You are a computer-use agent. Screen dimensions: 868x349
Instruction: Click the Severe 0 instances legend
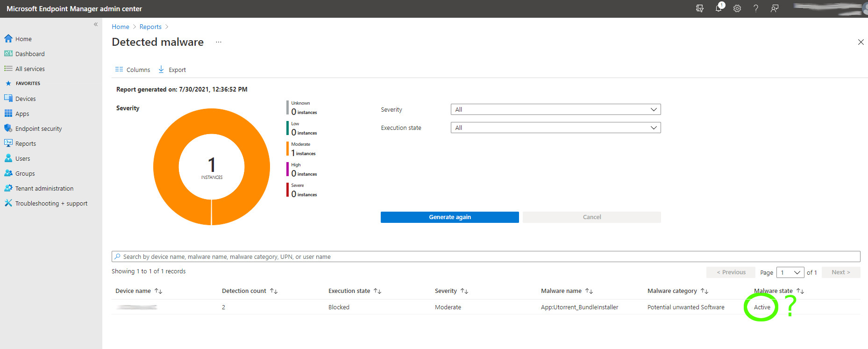[302, 190]
